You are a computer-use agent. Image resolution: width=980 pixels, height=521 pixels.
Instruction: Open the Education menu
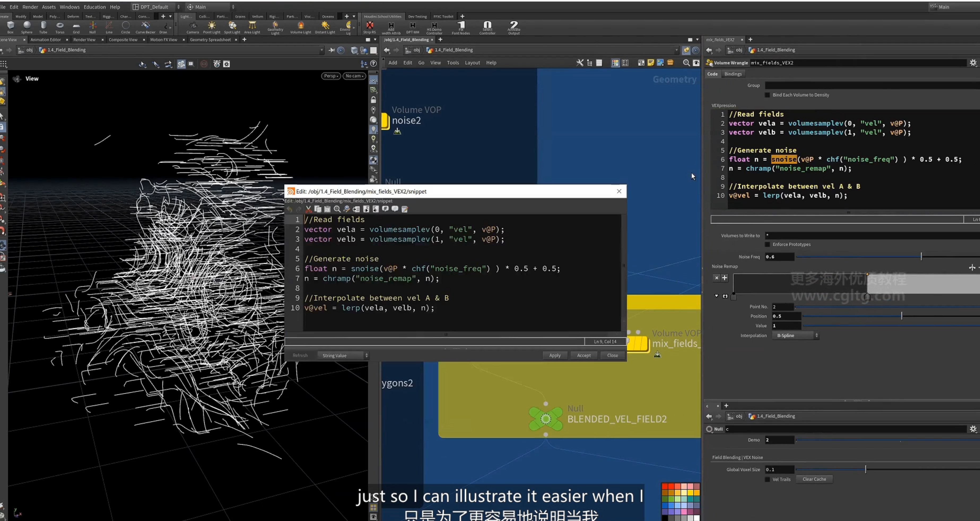click(95, 7)
